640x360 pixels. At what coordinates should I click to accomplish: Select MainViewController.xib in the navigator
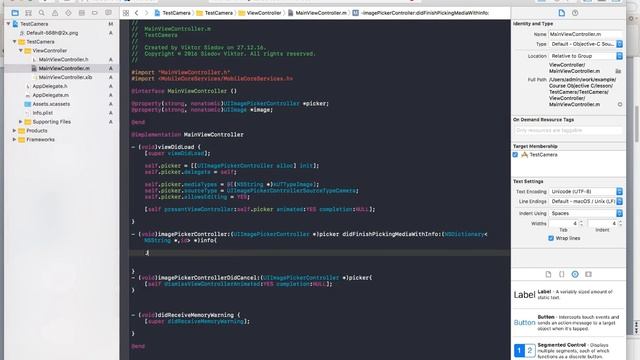[65, 77]
